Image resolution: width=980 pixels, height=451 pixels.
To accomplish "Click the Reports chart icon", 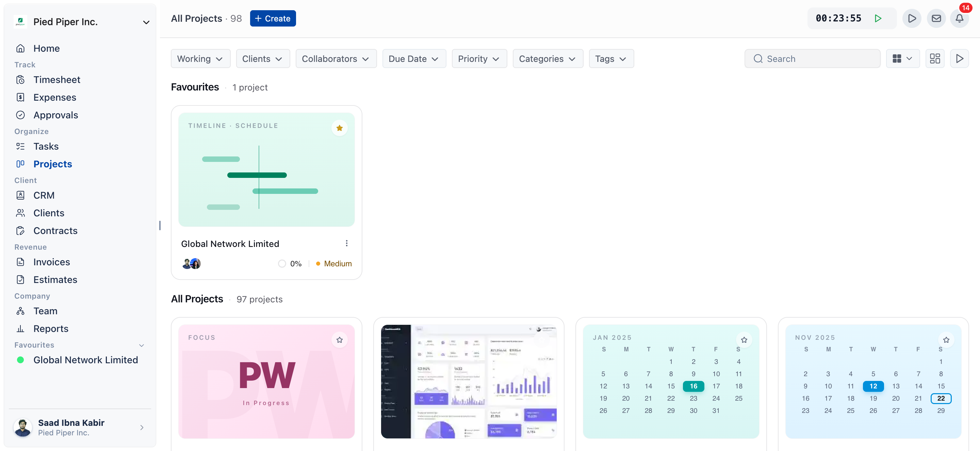I will point(20,329).
